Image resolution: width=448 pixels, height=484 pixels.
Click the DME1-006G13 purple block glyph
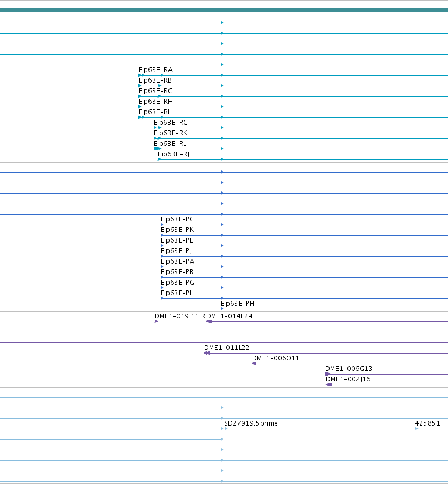pos(328,374)
